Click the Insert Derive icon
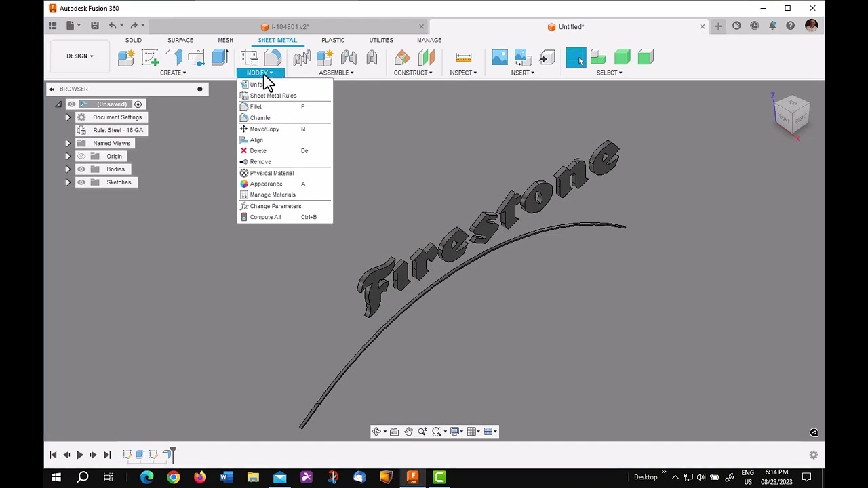 (x=547, y=58)
